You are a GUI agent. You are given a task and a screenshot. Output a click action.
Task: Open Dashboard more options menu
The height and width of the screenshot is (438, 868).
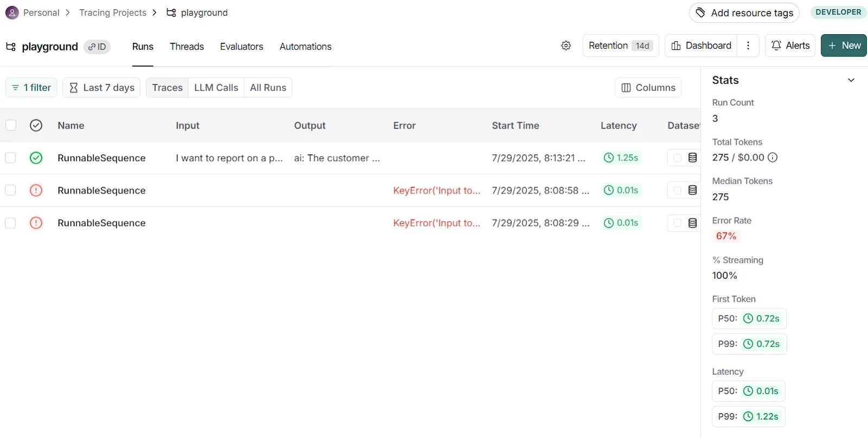(748, 46)
